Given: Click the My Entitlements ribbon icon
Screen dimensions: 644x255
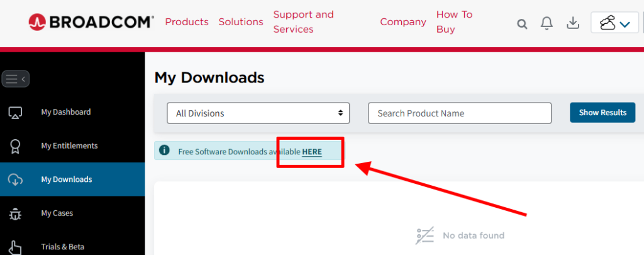Looking at the screenshot, I should [15, 146].
